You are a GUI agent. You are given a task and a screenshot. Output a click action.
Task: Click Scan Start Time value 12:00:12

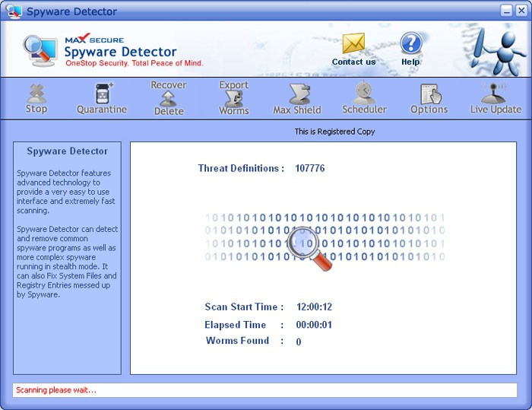tap(314, 307)
